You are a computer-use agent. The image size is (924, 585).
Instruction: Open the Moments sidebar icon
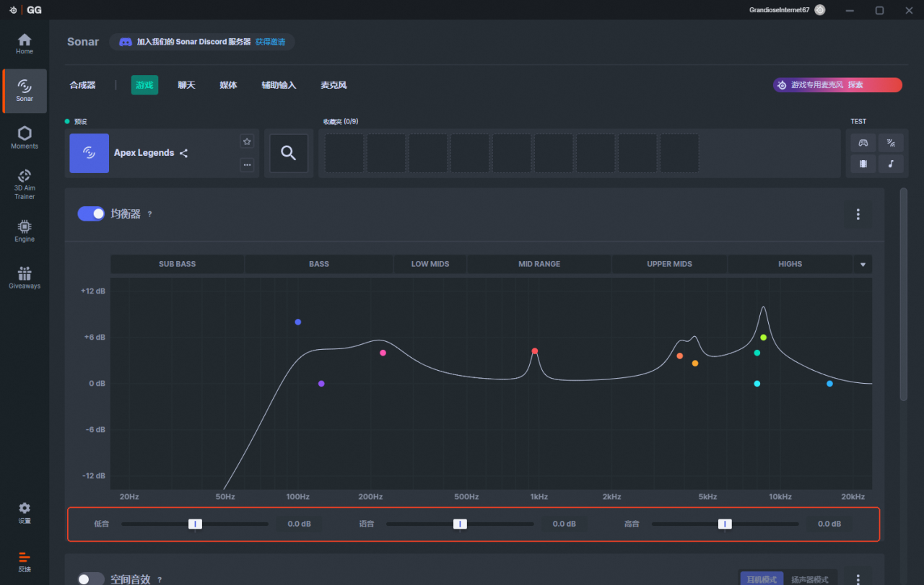tap(25, 134)
